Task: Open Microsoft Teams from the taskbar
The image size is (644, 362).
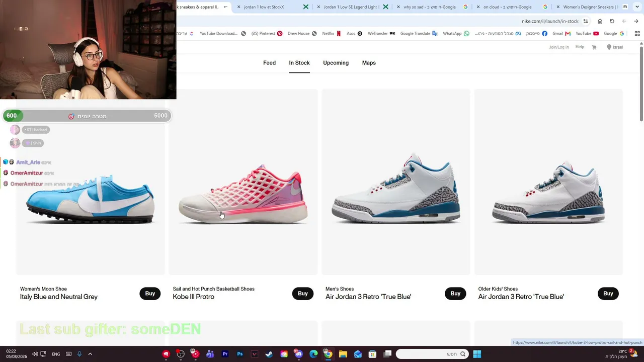Action: pos(210,354)
